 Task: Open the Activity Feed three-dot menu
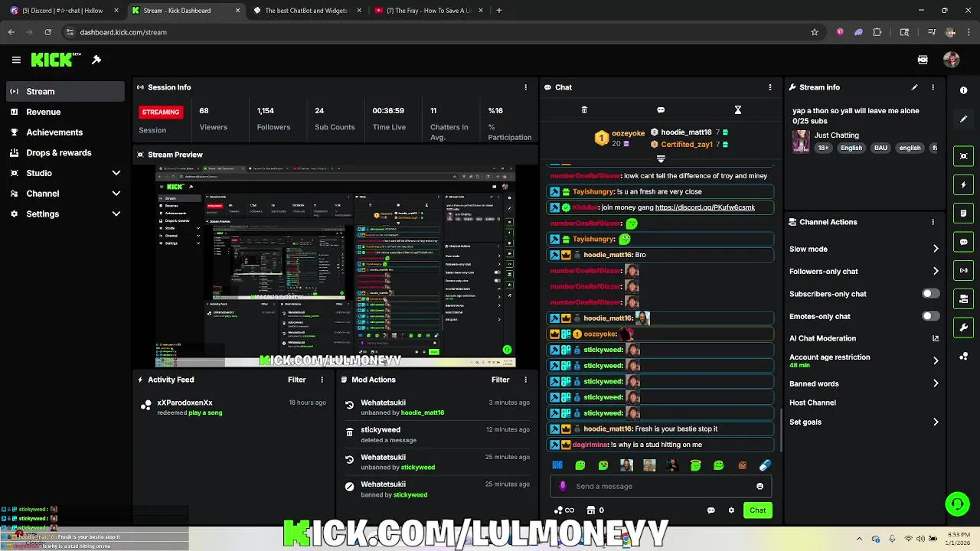pyautogui.click(x=322, y=380)
